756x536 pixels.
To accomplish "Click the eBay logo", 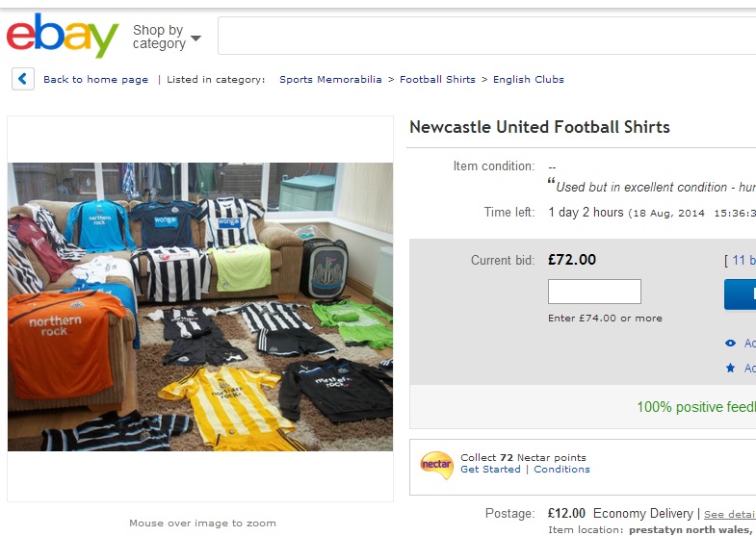I will click(x=62, y=37).
